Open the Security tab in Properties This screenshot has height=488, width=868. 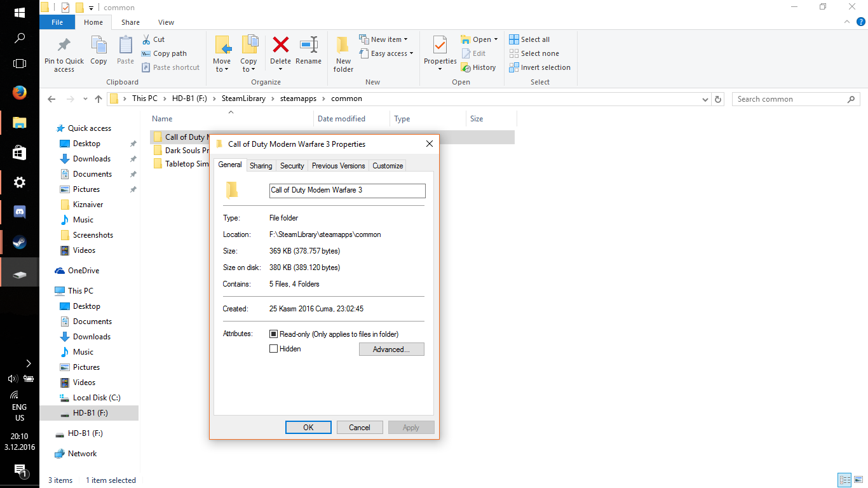[292, 166]
